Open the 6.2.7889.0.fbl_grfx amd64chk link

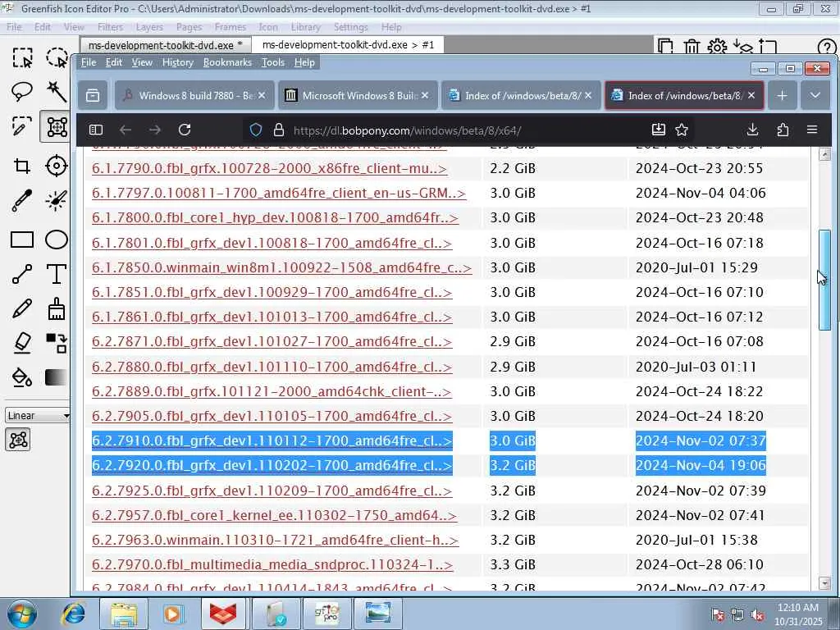272,391
